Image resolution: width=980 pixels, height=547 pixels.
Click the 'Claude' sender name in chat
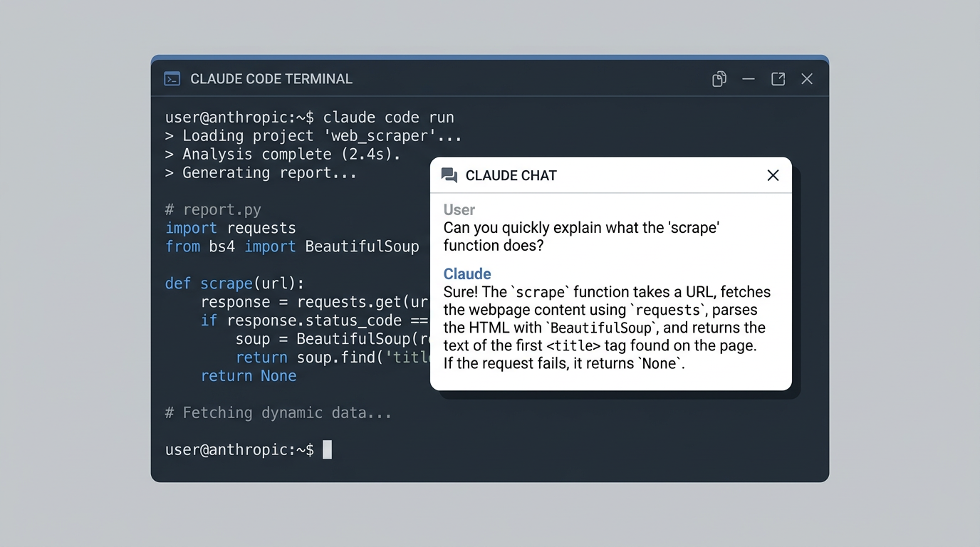click(467, 273)
